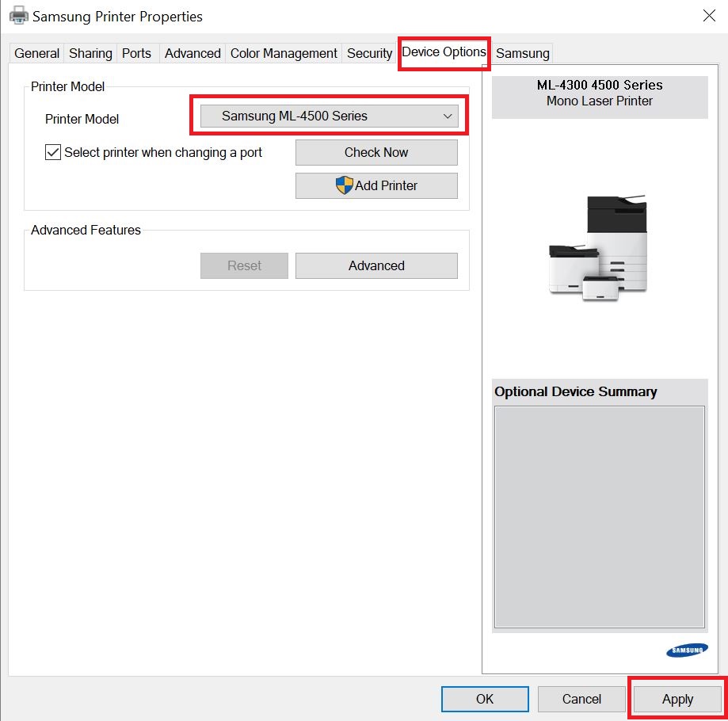
Task: Open the Ports tab
Action: [136, 53]
